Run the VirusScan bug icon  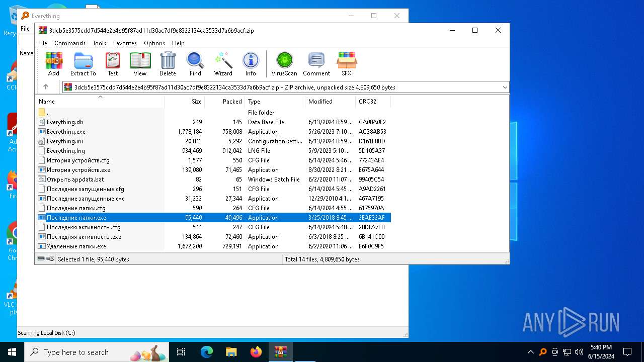(x=284, y=64)
